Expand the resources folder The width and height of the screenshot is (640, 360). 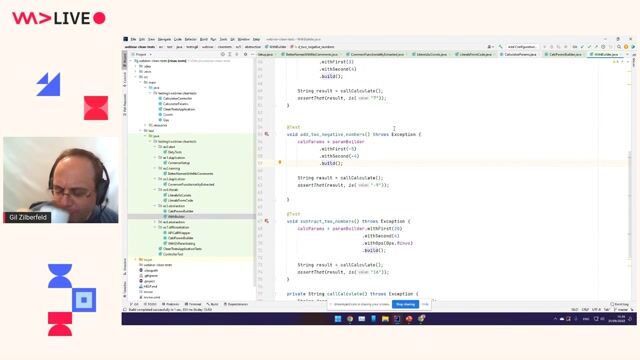click(x=145, y=125)
